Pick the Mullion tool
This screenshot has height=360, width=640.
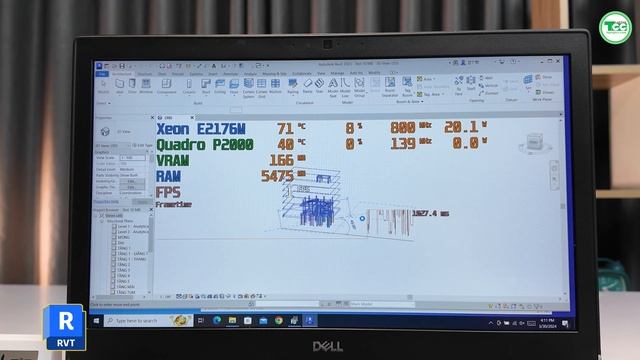pyautogui.click(x=276, y=87)
